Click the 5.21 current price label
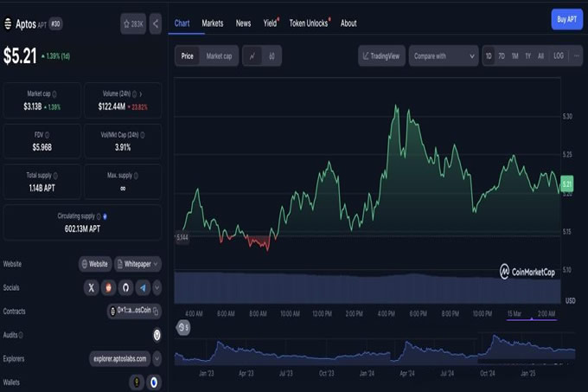This screenshot has height=392, width=588. (567, 184)
